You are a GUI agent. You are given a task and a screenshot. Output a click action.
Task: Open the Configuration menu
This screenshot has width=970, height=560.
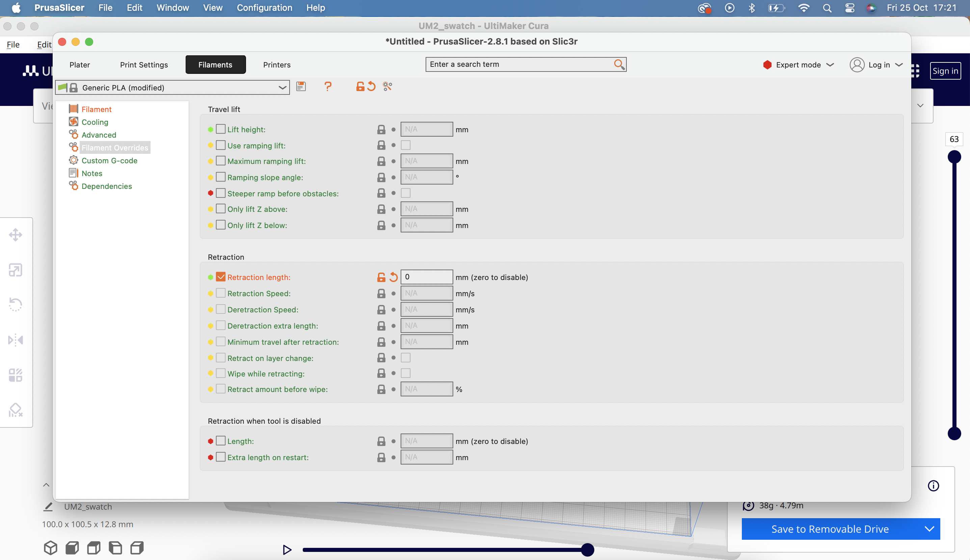[x=264, y=8]
